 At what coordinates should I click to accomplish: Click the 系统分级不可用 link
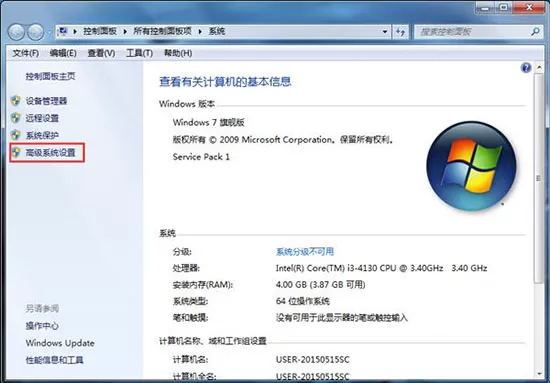[x=305, y=251]
